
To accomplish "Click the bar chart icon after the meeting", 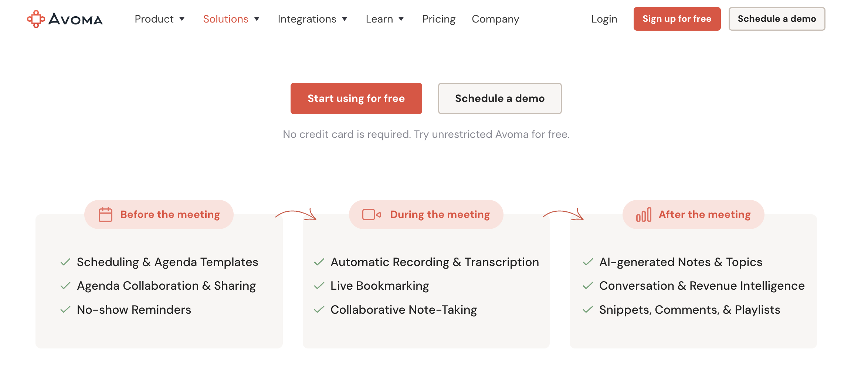I will pos(643,215).
